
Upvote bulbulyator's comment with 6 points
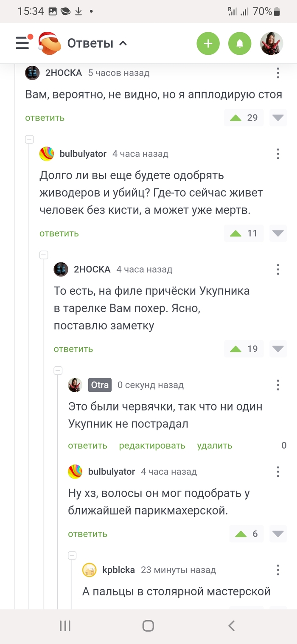coord(241,534)
